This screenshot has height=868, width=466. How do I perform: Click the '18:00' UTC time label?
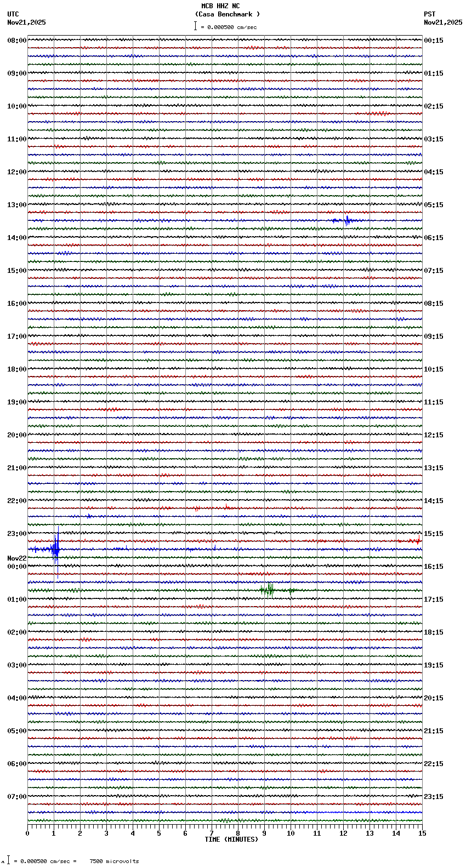coord(17,369)
